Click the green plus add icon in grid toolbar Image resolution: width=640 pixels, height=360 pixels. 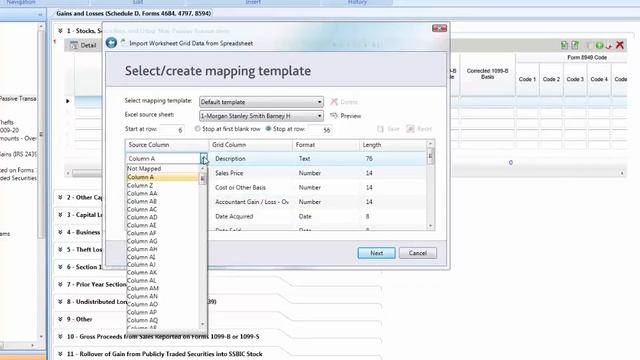[x=599, y=45]
